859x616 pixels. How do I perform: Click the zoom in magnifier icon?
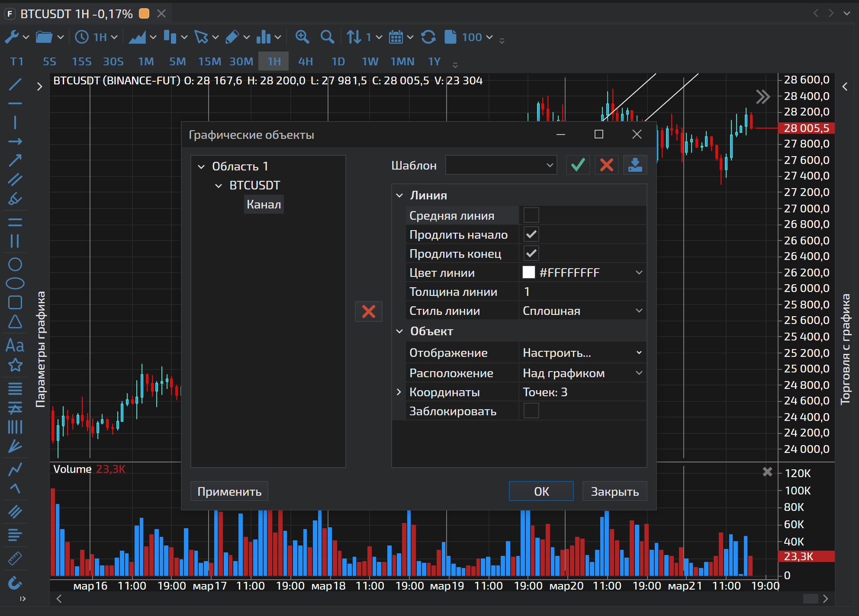click(x=302, y=37)
